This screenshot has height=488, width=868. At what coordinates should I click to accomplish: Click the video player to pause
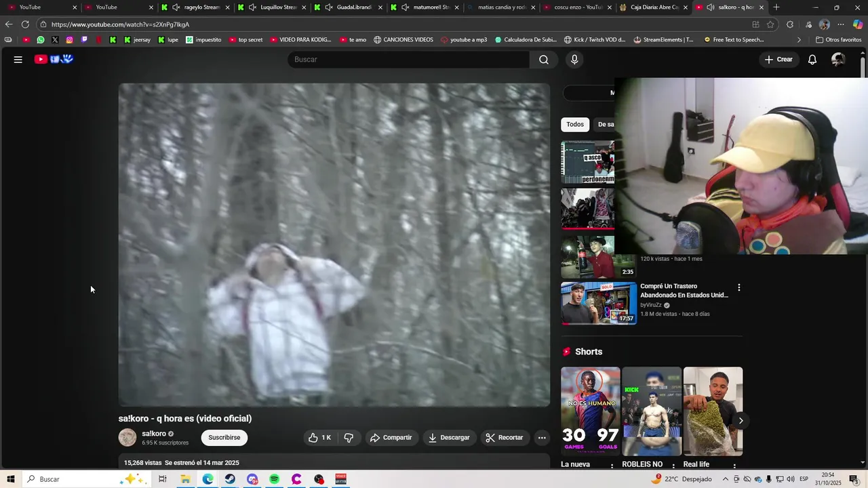[334, 245]
